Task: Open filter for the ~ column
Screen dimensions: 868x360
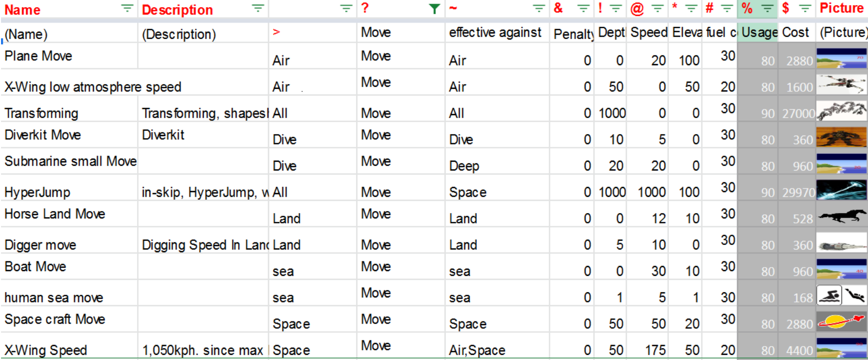Action: 538,8
